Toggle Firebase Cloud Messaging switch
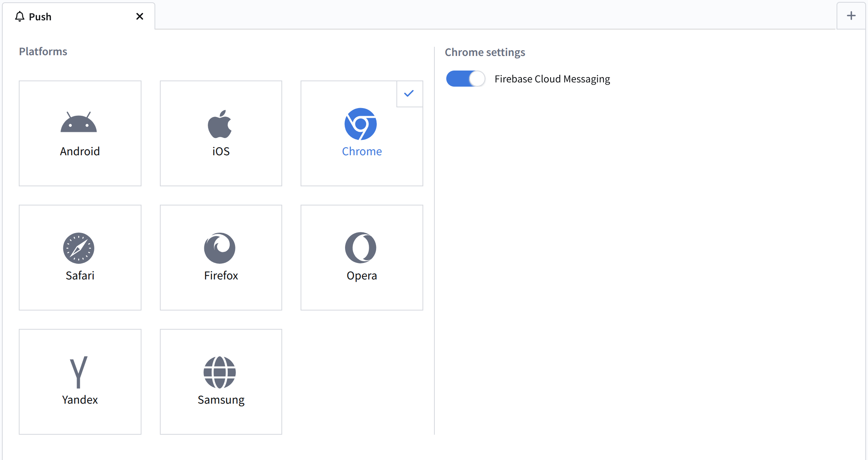 pyautogui.click(x=465, y=79)
